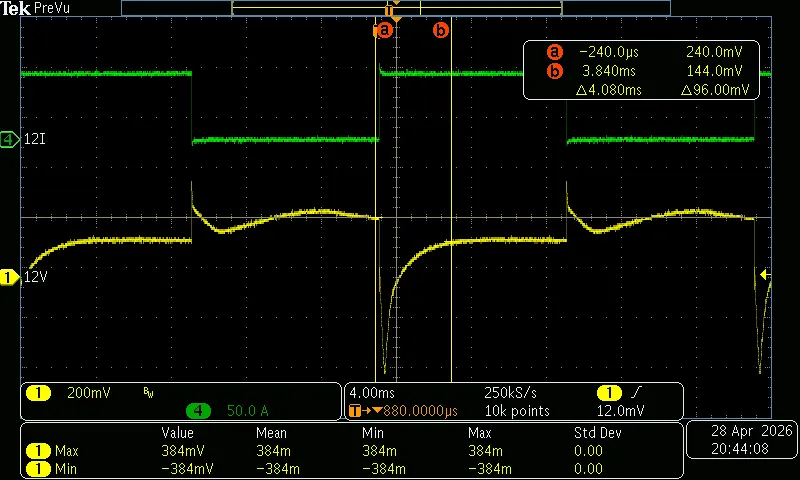Viewport: 800px width, 480px height.
Task: Click cursor a time -240.0µs
Action: click(x=609, y=52)
